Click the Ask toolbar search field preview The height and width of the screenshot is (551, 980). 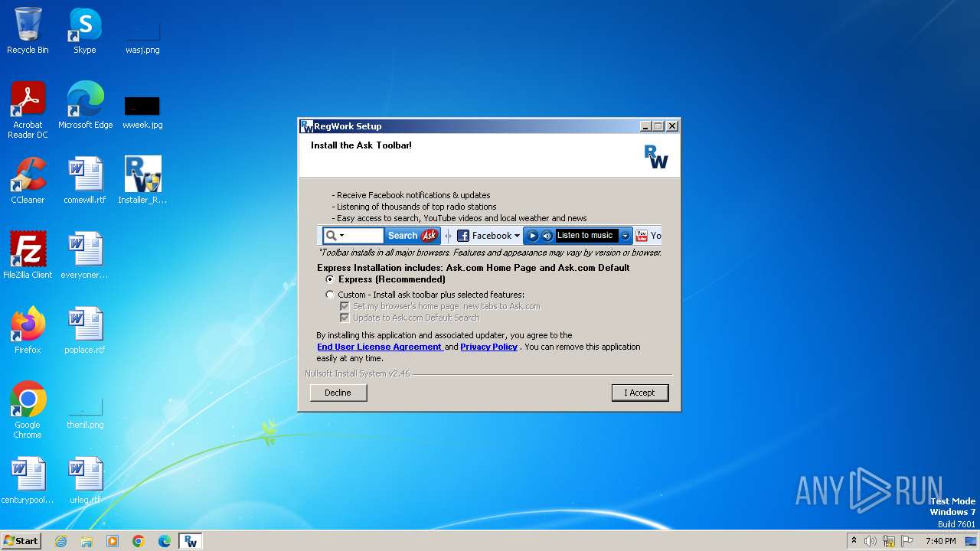353,236
